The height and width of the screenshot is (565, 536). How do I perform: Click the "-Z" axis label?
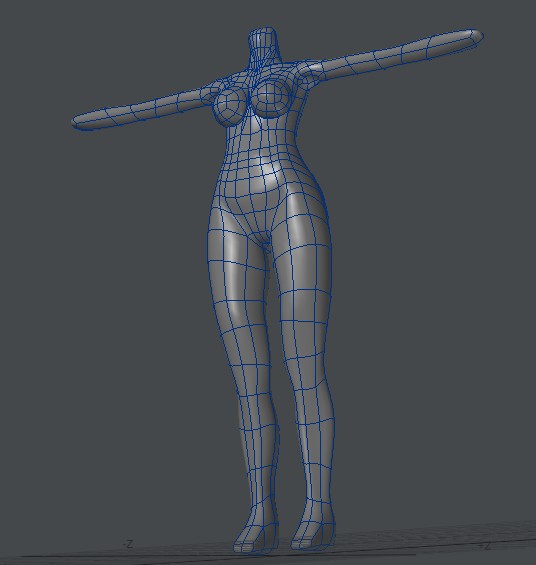click(128, 544)
